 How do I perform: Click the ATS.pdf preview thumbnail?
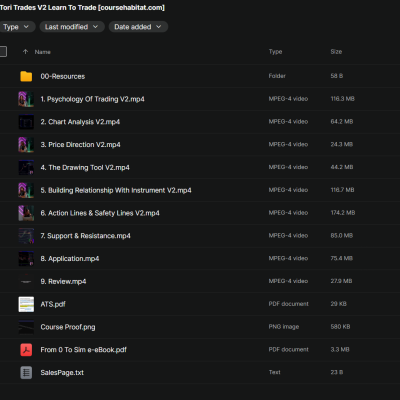pyautogui.click(x=26, y=304)
